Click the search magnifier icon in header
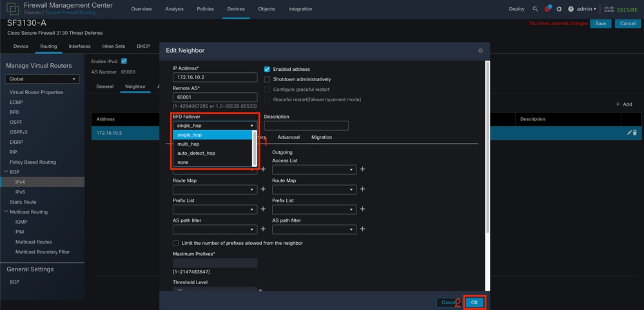The height and width of the screenshot is (310, 644). coord(535,9)
